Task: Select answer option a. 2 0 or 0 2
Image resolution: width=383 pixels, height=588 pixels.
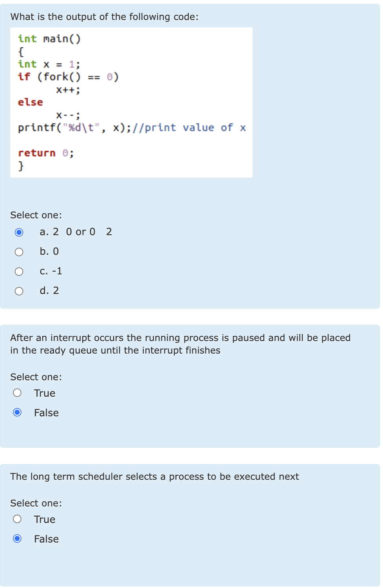Action: (19, 232)
